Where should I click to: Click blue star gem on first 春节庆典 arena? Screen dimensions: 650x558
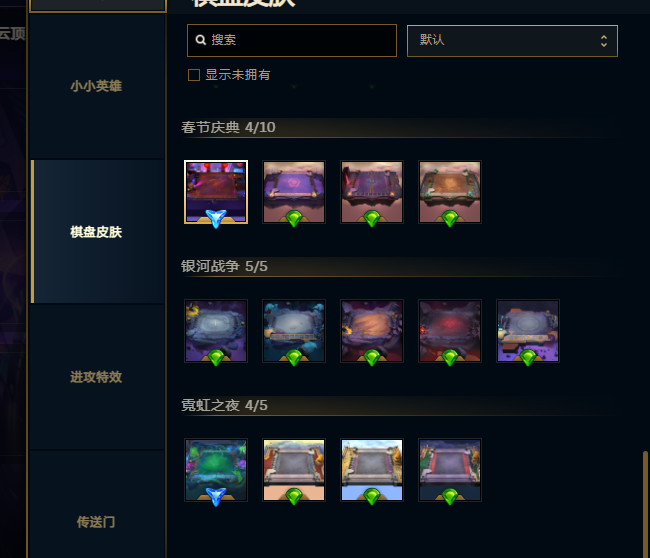point(216,219)
